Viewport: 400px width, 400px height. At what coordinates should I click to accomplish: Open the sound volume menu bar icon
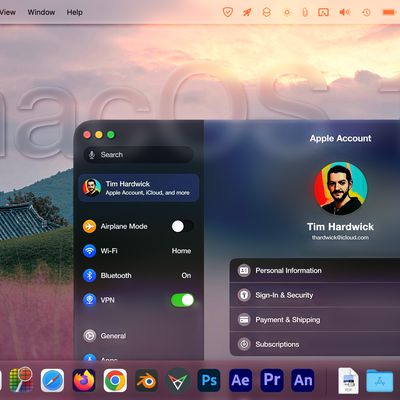click(345, 12)
